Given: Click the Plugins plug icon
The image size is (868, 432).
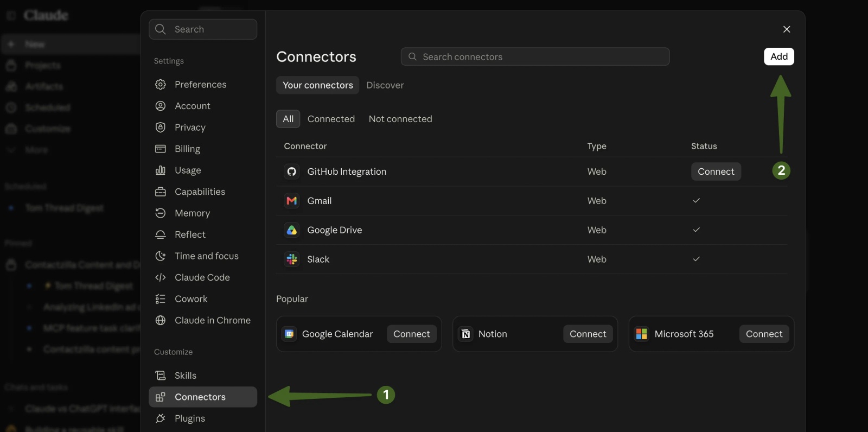Looking at the screenshot, I should (161, 418).
